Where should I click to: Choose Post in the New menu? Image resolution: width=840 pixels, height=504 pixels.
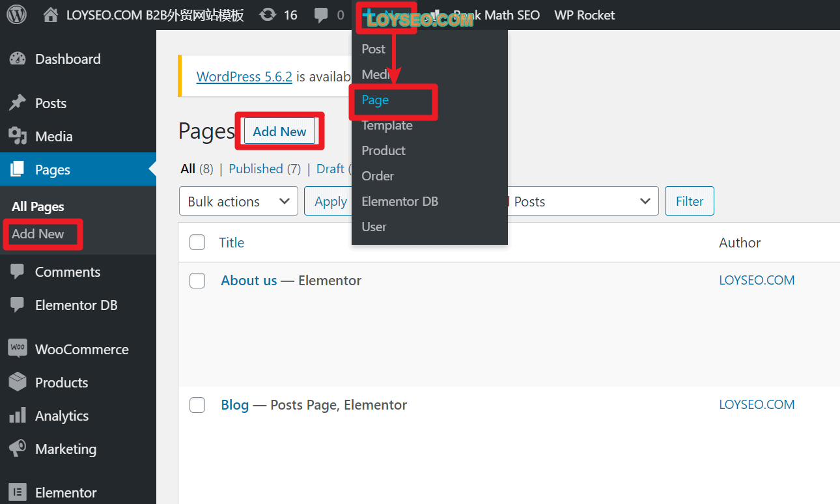[x=374, y=49]
